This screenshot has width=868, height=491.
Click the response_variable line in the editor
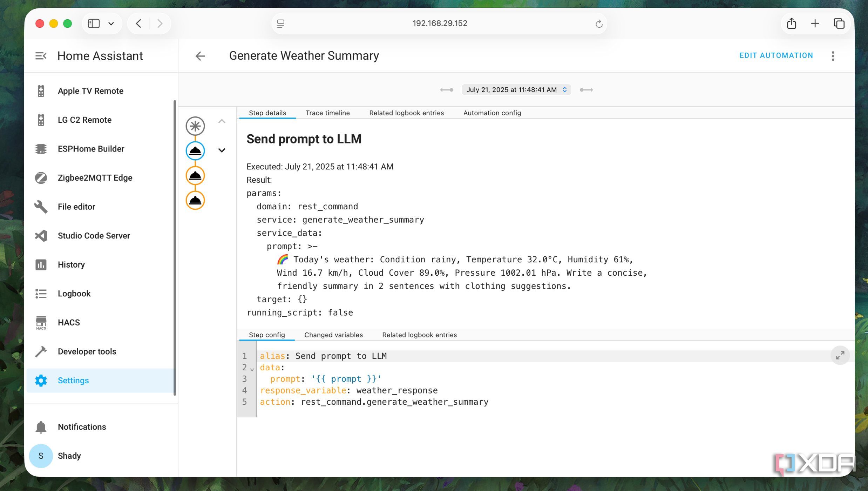(348, 390)
